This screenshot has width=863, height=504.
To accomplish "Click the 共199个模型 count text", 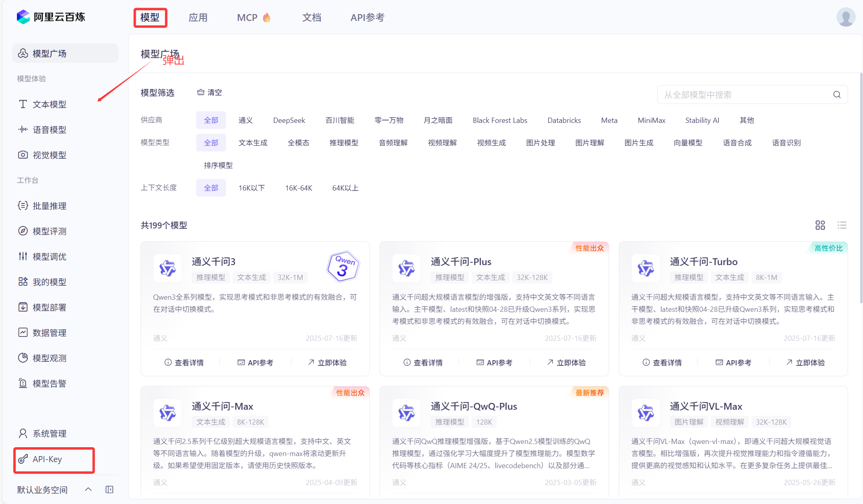I will (x=164, y=225).
